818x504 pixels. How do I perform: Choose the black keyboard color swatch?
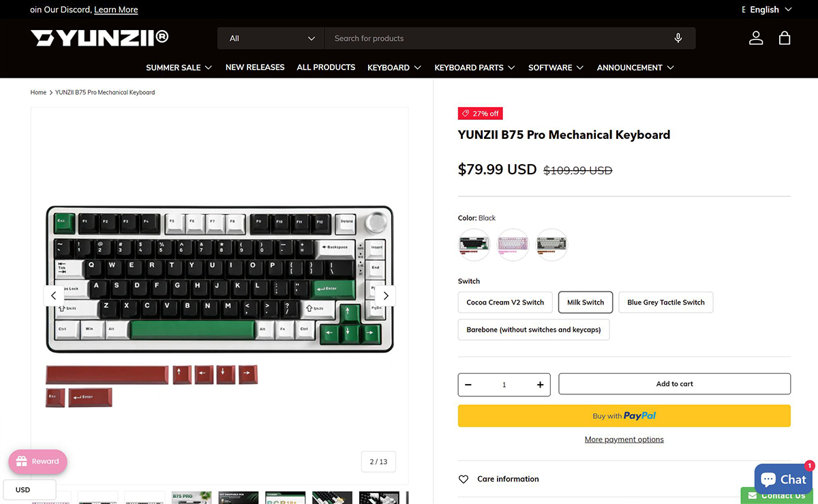[x=474, y=245]
